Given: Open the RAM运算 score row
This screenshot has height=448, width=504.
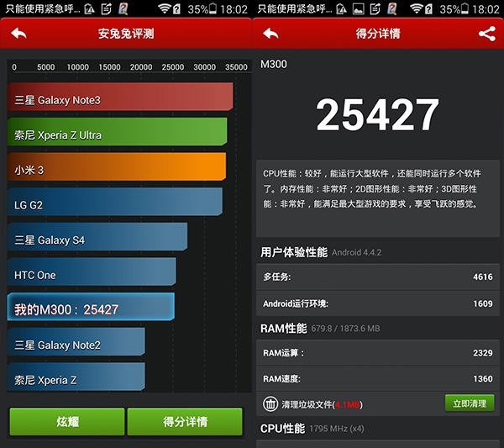Looking at the screenshot, I should [x=377, y=353].
